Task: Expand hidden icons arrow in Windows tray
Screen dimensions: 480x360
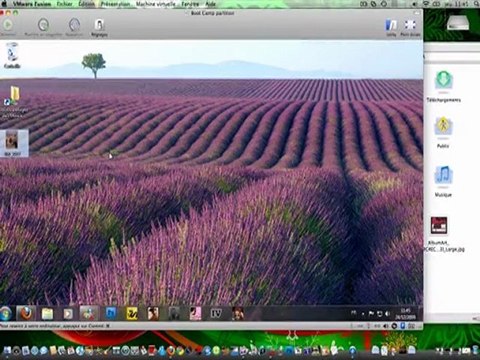Action: tap(363, 314)
